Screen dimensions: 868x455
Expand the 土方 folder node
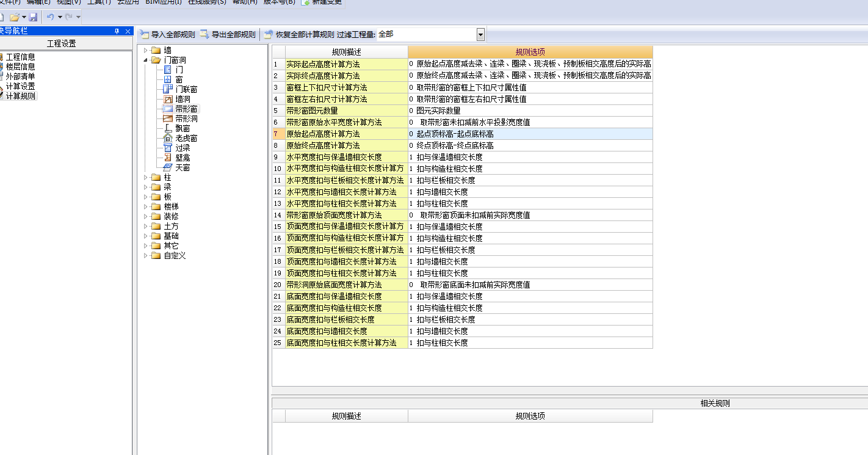[x=145, y=226]
